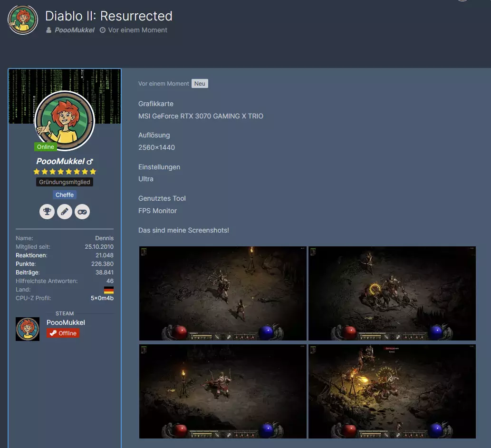
Task: Click the gamepad icon badge
Action: pos(82,212)
